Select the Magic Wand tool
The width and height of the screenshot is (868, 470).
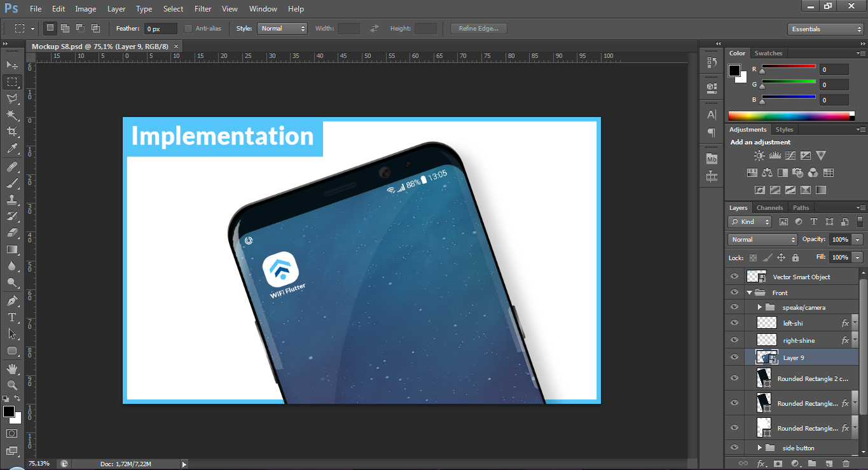pos(12,114)
